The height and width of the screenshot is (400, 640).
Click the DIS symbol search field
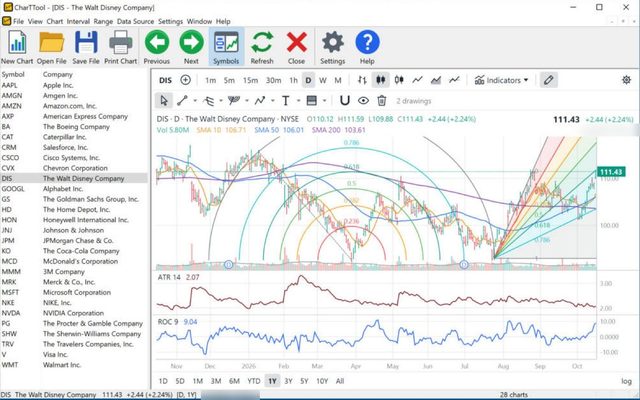[165, 80]
